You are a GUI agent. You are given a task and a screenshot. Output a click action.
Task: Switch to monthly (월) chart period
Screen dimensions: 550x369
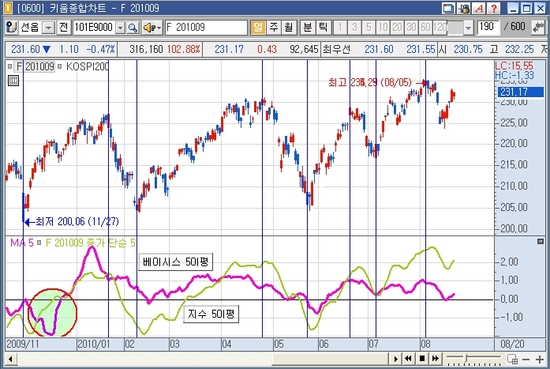(288, 27)
